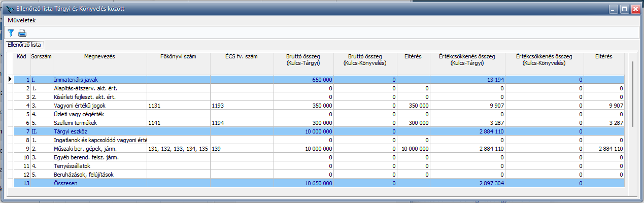644x203 pixels.
Task: Click the Sorszám column header
Action: pos(42,63)
